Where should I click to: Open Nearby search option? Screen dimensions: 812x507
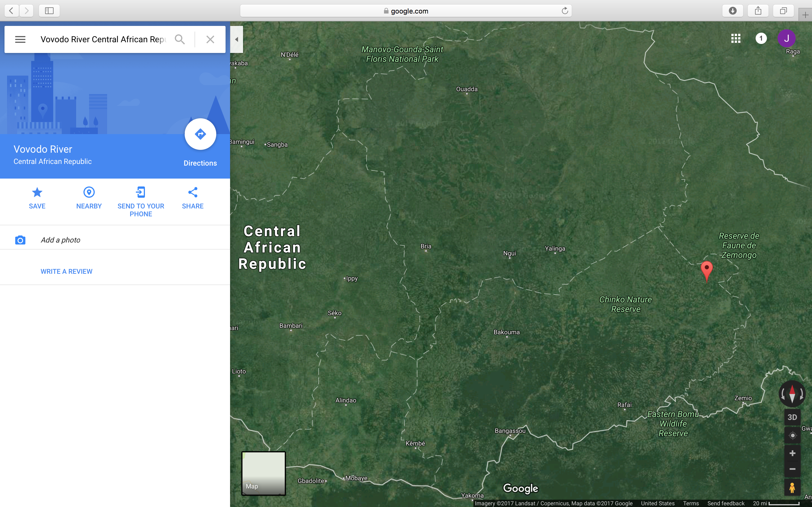[x=89, y=198]
